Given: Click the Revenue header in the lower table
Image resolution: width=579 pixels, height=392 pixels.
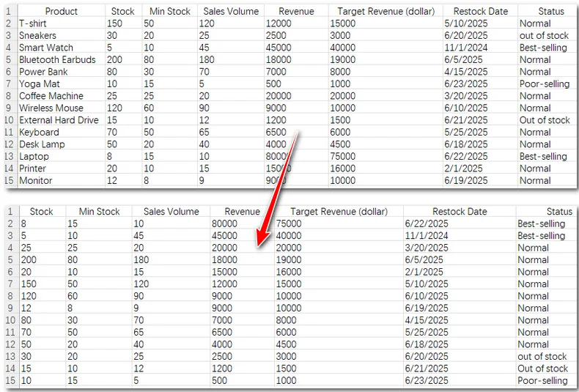Looking at the screenshot, I should point(243,212).
